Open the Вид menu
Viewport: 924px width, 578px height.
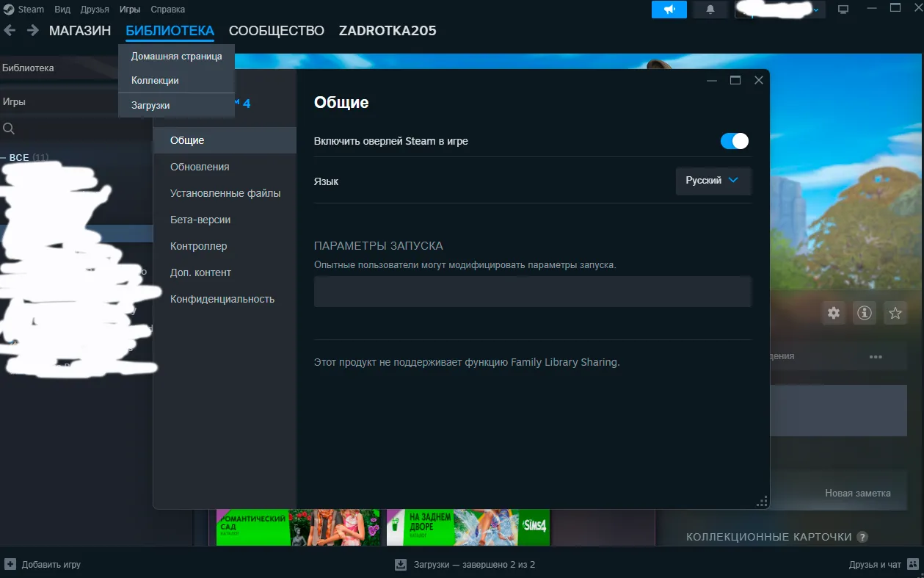click(x=62, y=10)
